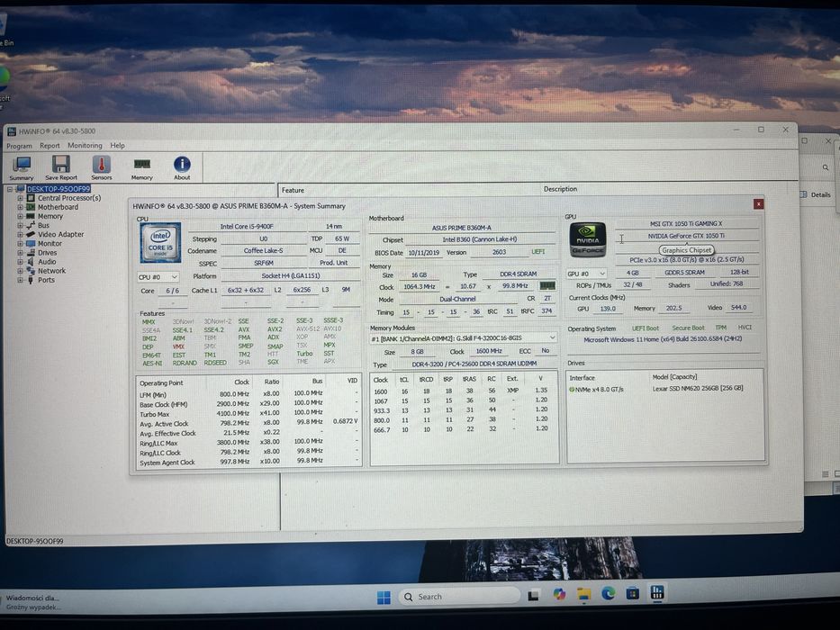Viewport: 840px width, 630px height.
Task: Open the Program menu
Action: (19, 146)
